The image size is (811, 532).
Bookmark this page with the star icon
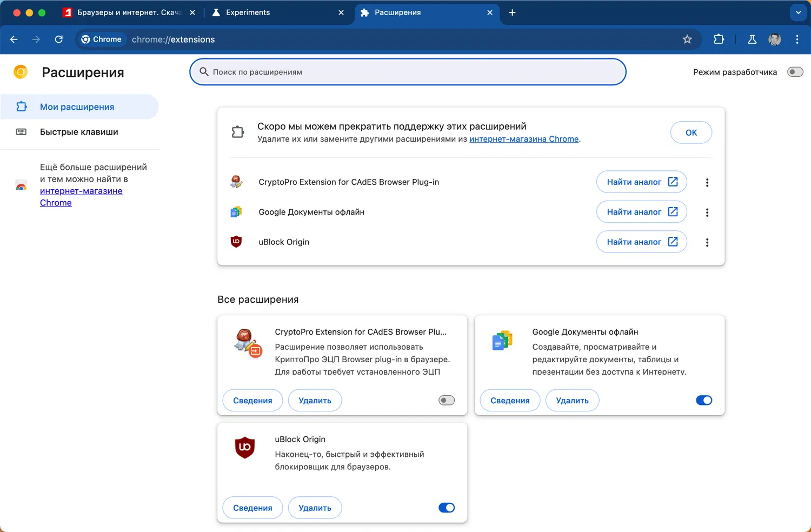687,39
